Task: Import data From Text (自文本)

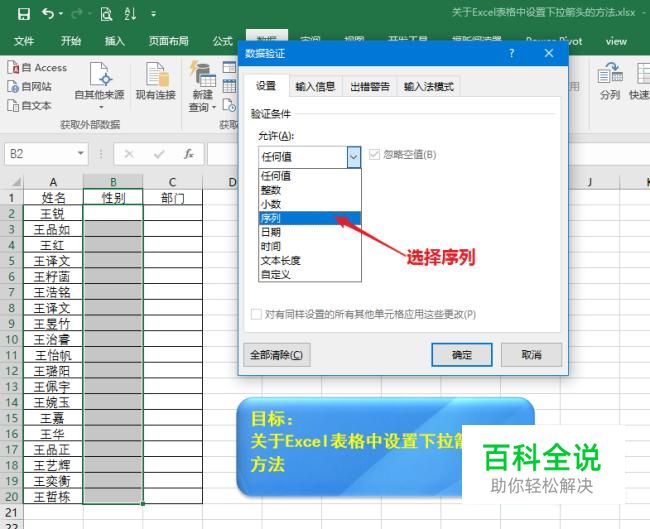Action: [29, 105]
